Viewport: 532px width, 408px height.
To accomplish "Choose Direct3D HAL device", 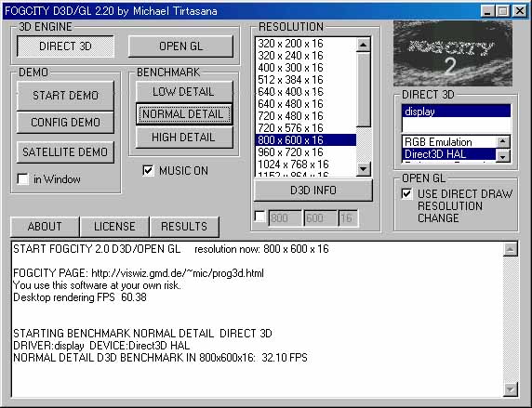I will pos(449,154).
